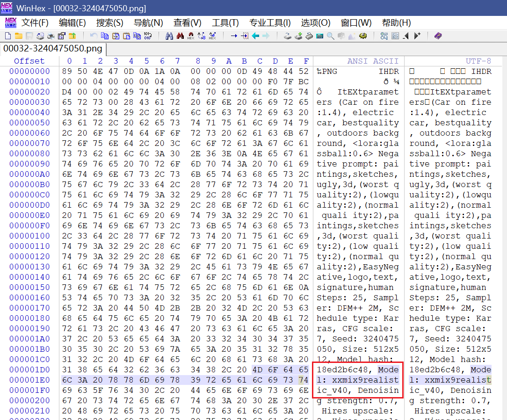Click the Find Text binoculars icon
Screen dimensions: 507x420
(169, 36)
